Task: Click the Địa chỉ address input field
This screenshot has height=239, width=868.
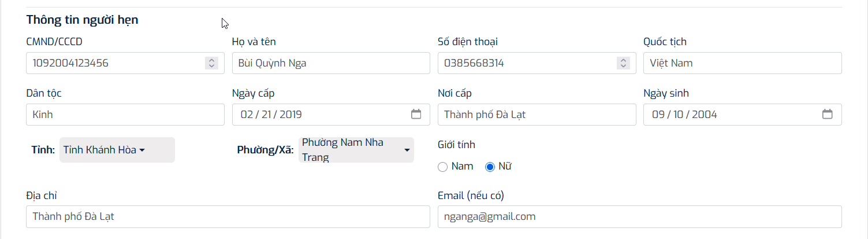Action: point(228,217)
